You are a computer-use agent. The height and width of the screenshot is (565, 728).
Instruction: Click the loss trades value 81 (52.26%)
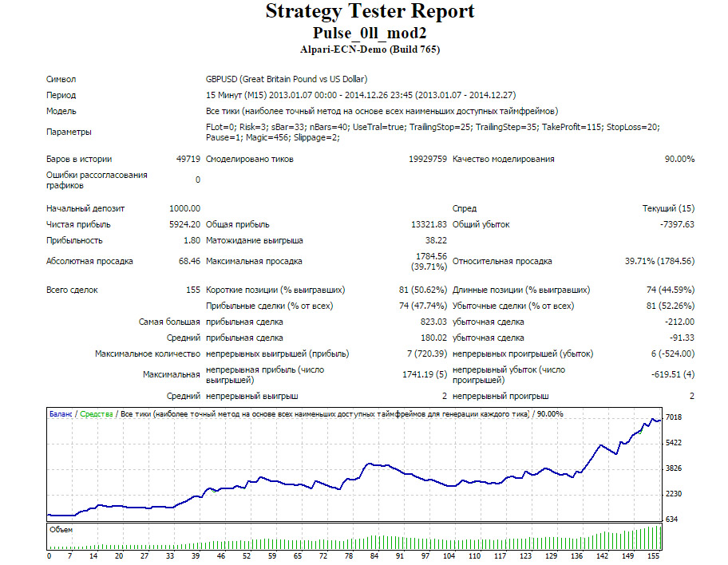(x=671, y=306)
